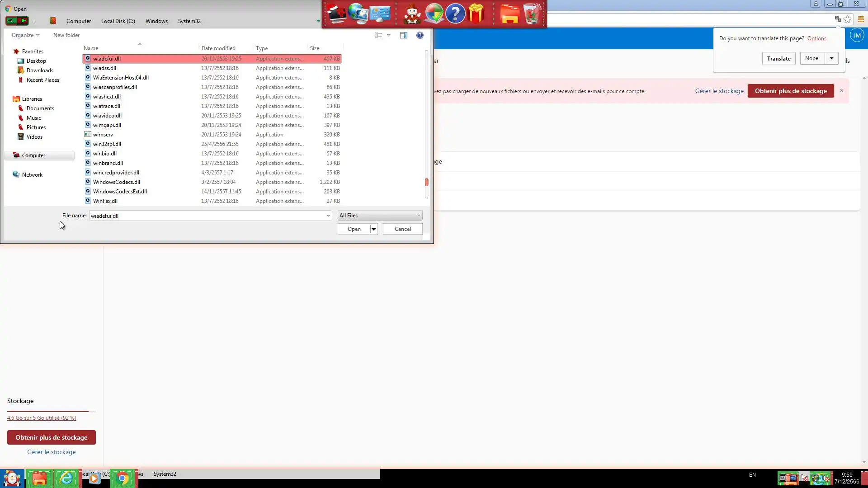Open the gift box dock icon
This screenshot has width=868, height=488.
point(476,14)
